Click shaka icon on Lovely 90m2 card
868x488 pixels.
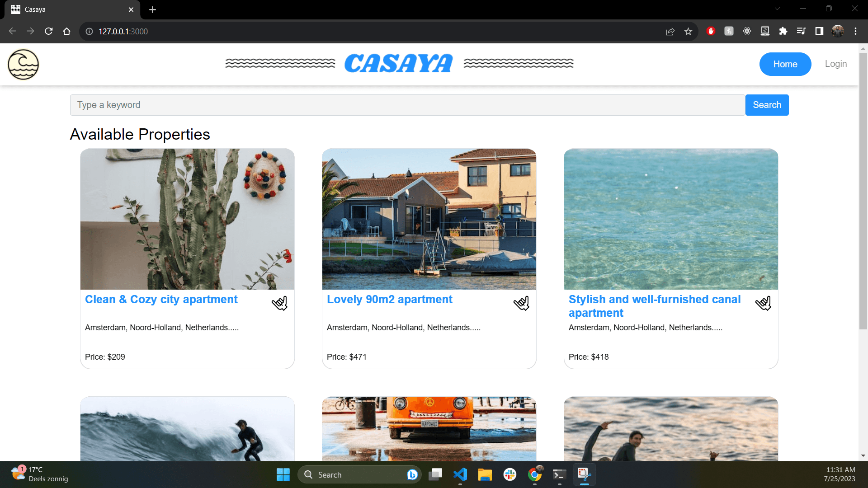(x=522, y=303)
